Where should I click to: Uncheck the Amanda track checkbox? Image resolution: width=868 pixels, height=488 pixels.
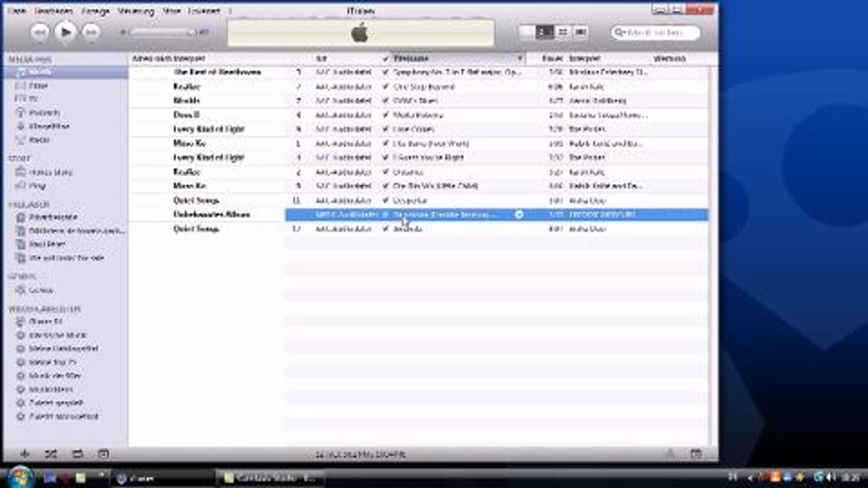tap(386, 229)
